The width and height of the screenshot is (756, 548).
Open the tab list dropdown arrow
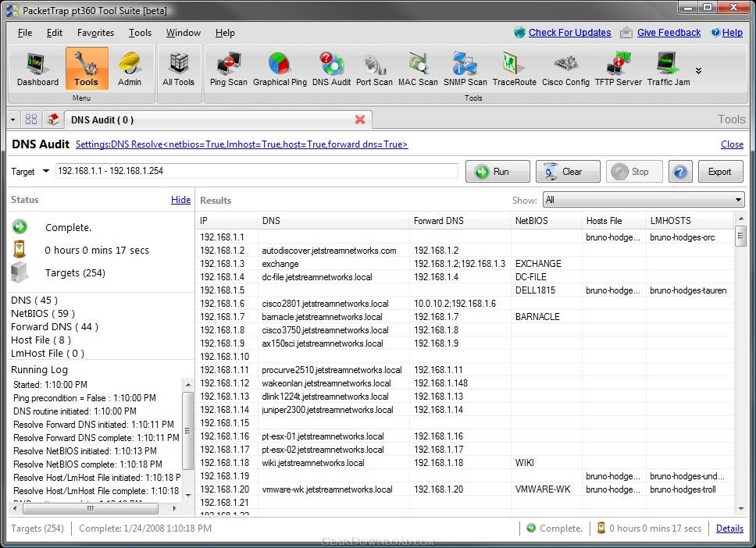[x=13, y=119]
